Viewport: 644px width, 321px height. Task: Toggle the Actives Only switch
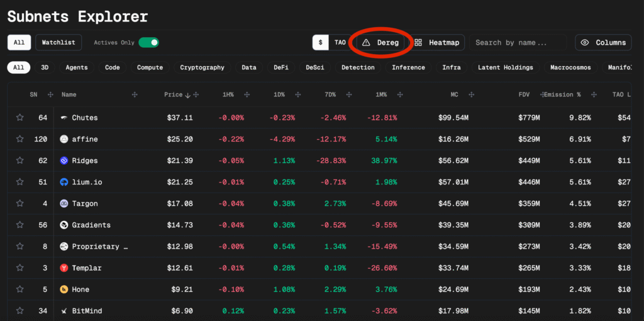(x=148, y=42)
